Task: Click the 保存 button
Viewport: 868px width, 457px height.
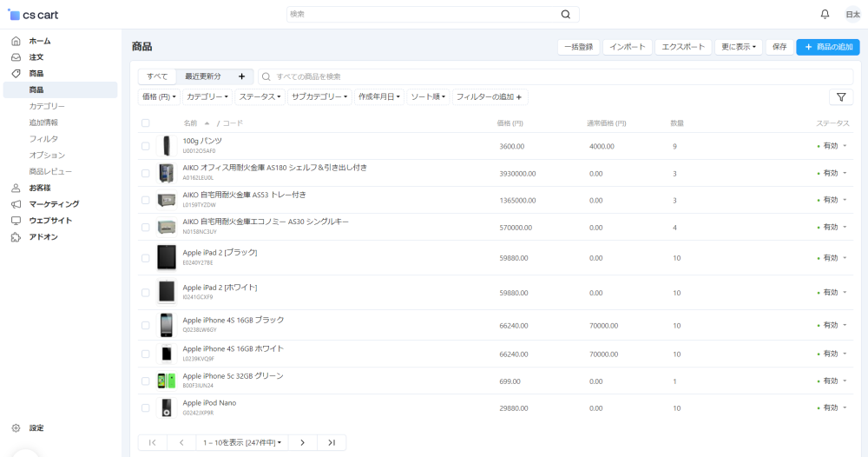Action: click(779, 47)
